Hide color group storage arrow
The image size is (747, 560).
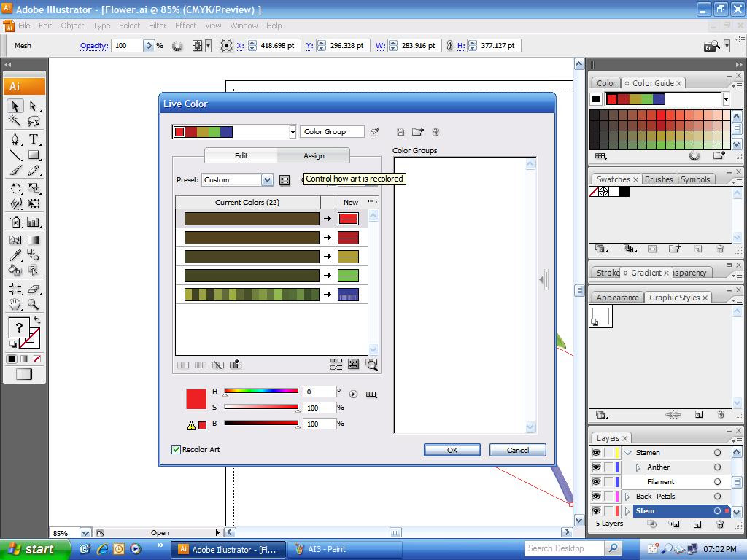543,280
